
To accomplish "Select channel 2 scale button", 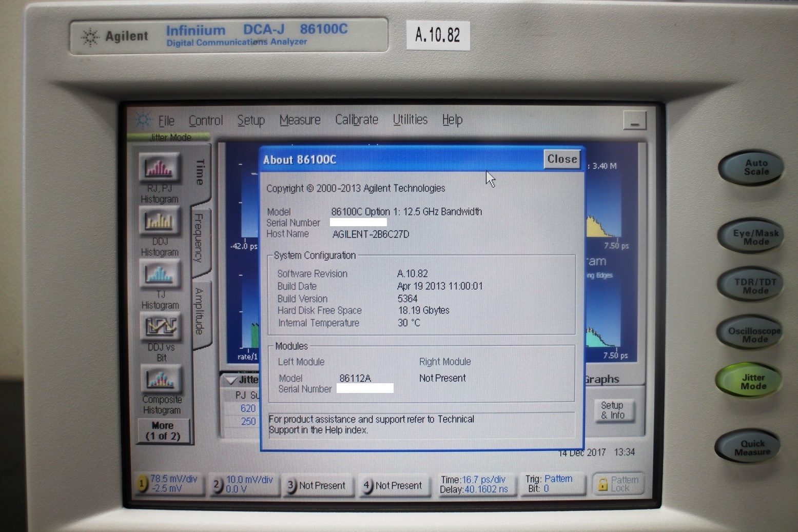I will (x=244, y=484).
